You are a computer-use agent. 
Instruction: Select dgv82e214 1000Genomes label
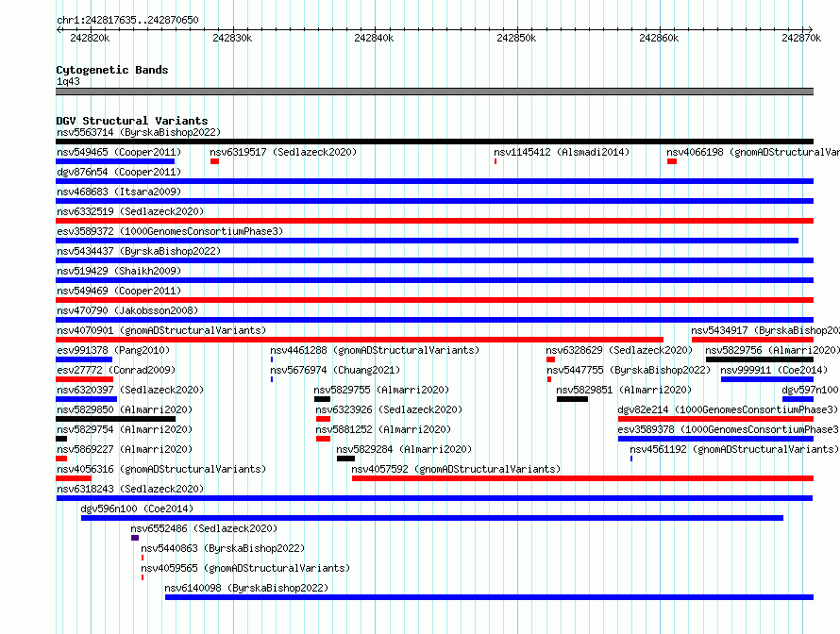pyautogui.click(x=728, y=409)
